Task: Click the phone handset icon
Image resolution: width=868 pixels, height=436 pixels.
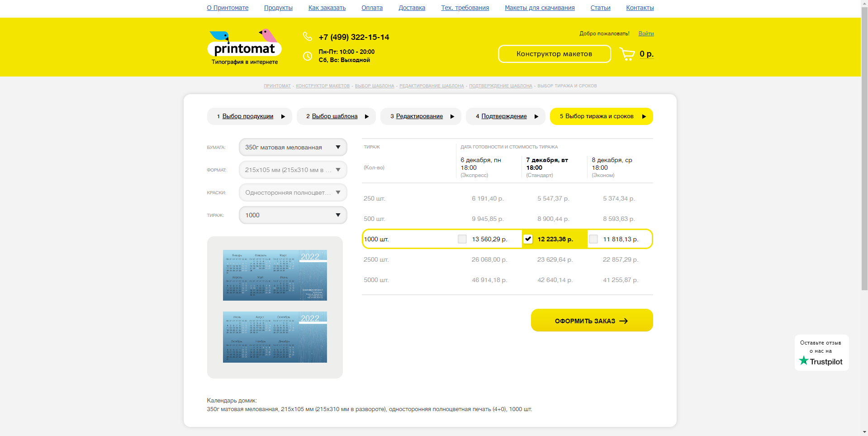Action: coord(308,36)
